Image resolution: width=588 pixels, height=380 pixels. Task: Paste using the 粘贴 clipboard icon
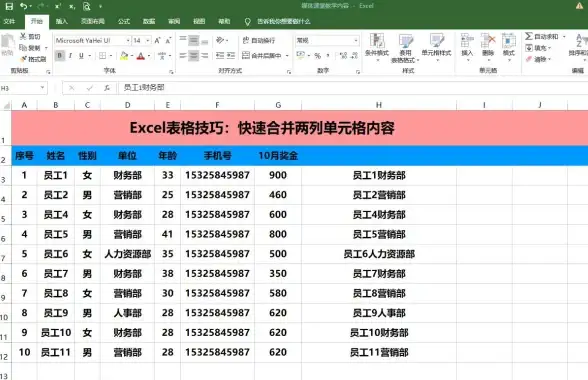point(7,45)
